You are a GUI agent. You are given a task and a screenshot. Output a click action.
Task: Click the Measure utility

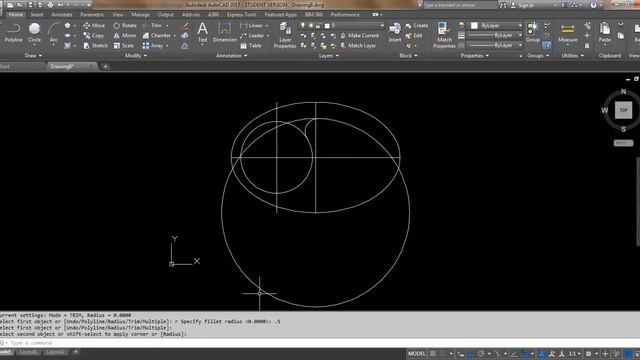[568, 33]
